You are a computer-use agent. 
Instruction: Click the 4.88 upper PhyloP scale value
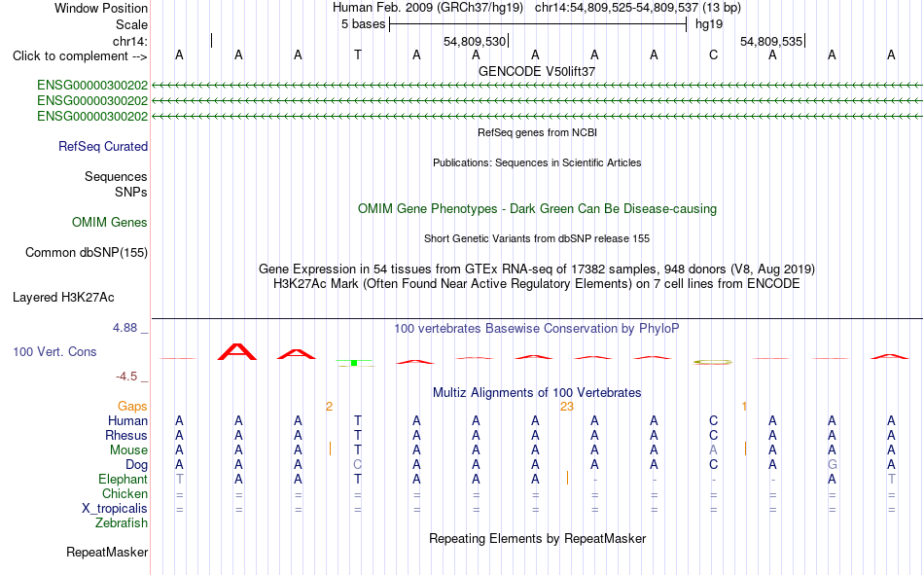[124, 328]
